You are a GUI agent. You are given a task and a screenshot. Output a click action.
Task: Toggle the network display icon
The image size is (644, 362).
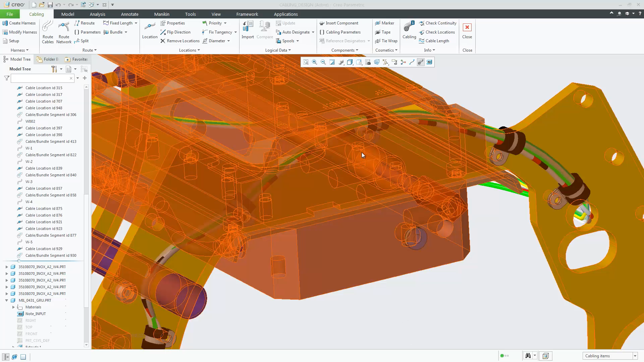tap(403, 62)
